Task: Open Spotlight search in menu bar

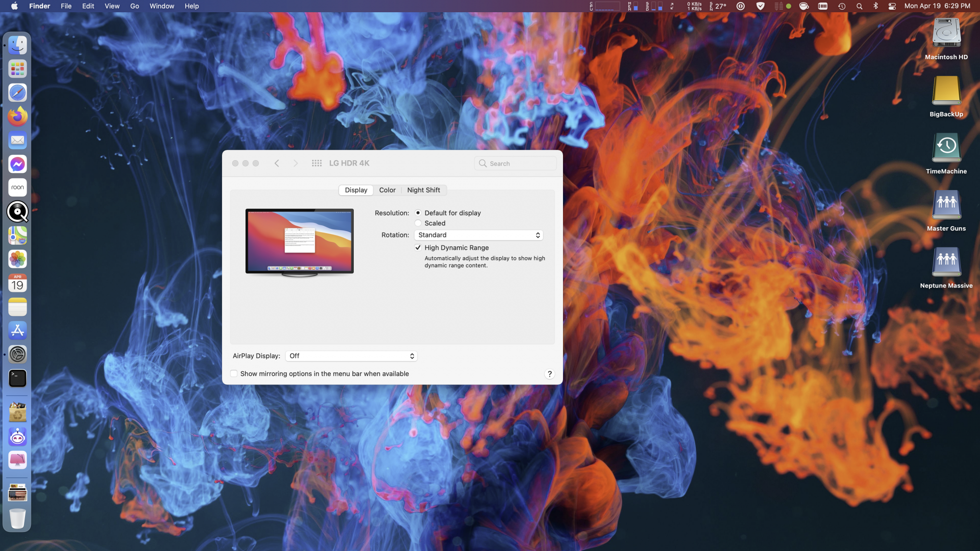Action: click(859, 6)
